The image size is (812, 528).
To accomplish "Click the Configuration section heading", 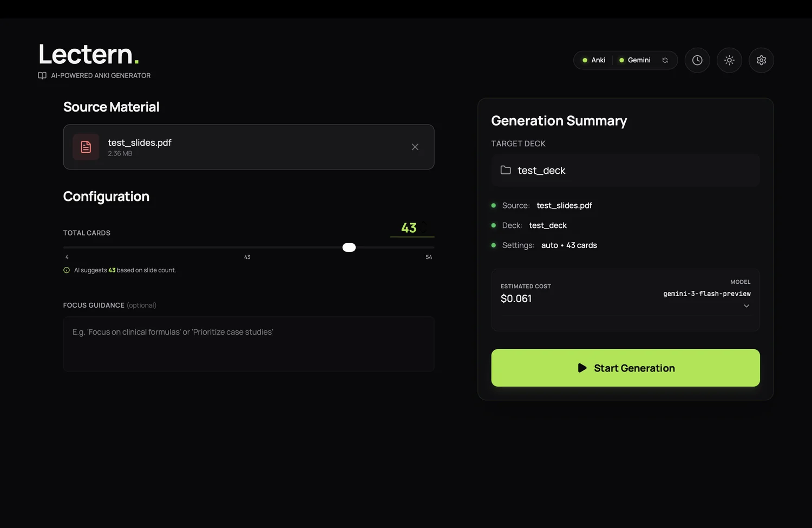I will (106, 196).
